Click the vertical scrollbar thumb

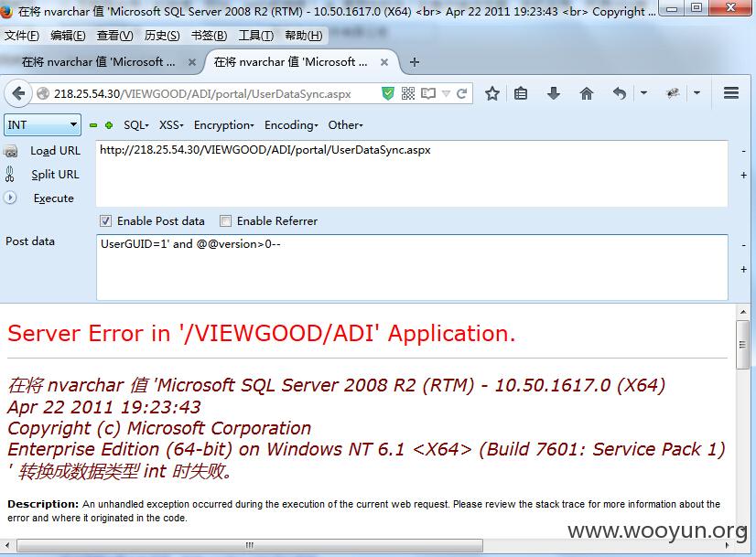742,345
